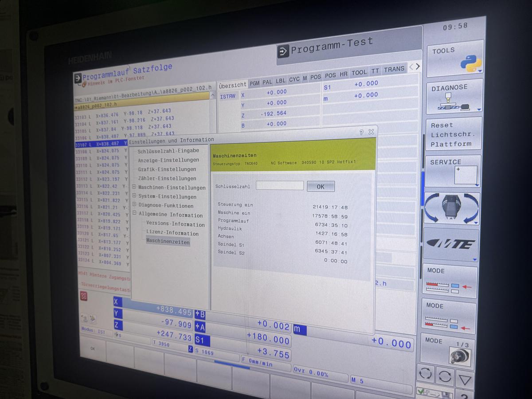This screenshot has height=399, width=532.
Task: Click the downward triangle softkey icon
Action: (x=465, y=379)
